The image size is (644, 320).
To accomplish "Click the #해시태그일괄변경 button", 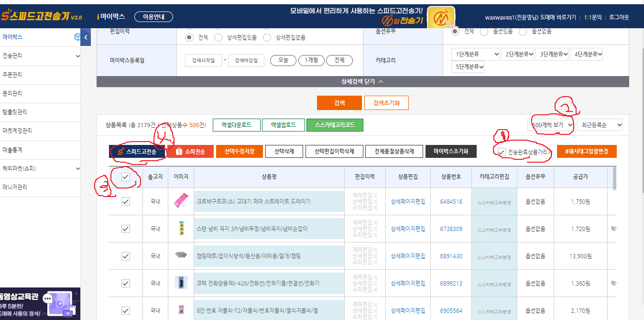I will point(587,152).
